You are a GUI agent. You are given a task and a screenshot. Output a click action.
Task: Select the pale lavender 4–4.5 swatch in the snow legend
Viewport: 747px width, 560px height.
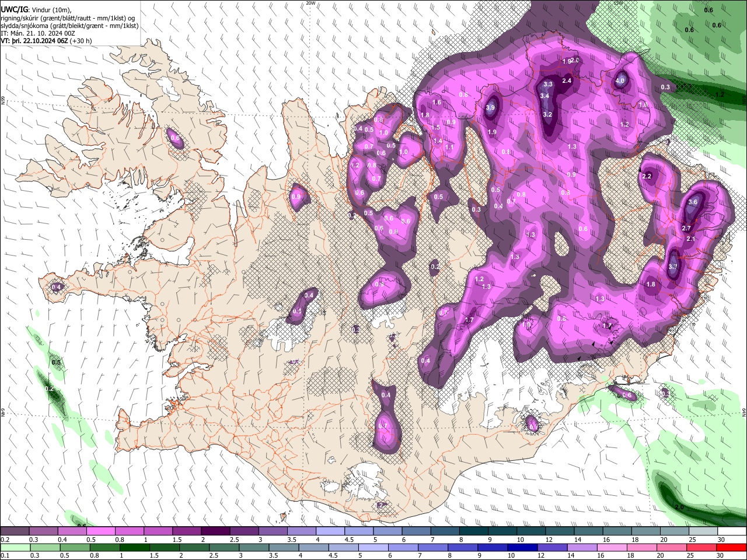[330, 531]
